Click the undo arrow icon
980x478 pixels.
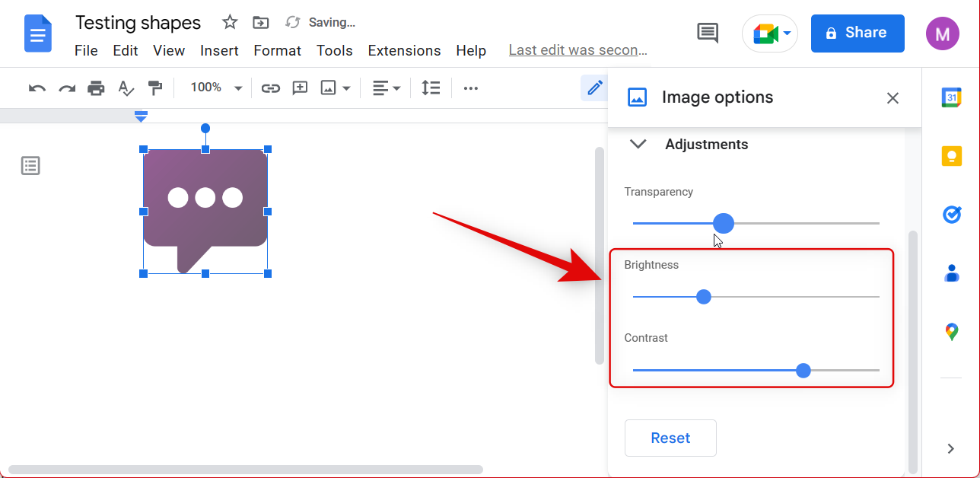point(37,88)
